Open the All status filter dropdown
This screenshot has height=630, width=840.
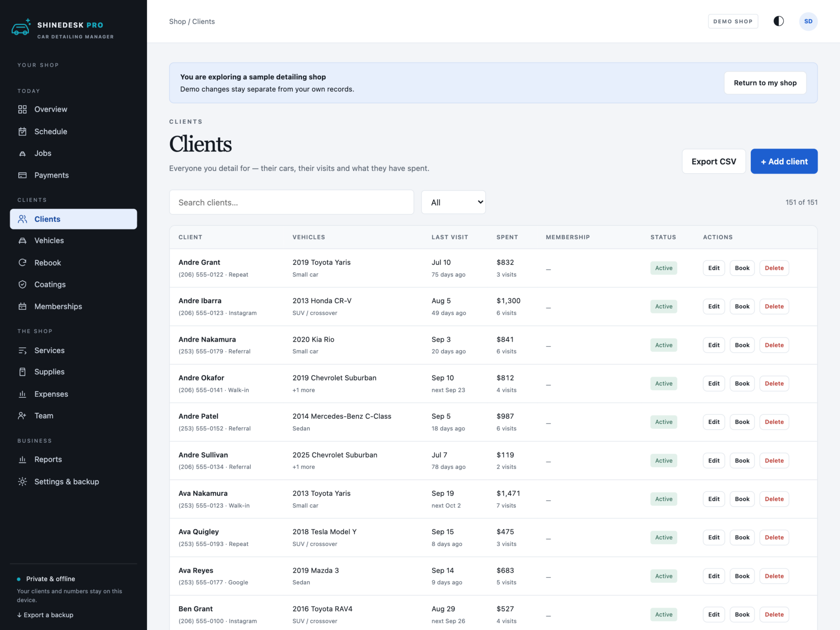453,202
